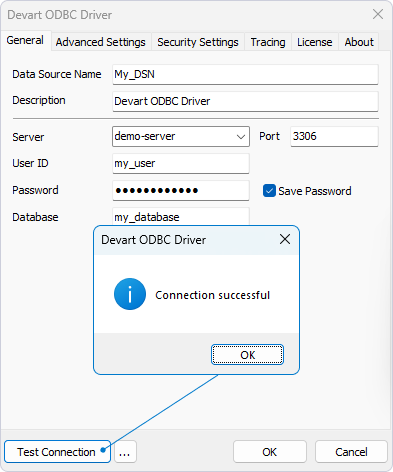The image size is (393, 472).
Task: Click the Port field showing 3306
Action: click(334, 136)
